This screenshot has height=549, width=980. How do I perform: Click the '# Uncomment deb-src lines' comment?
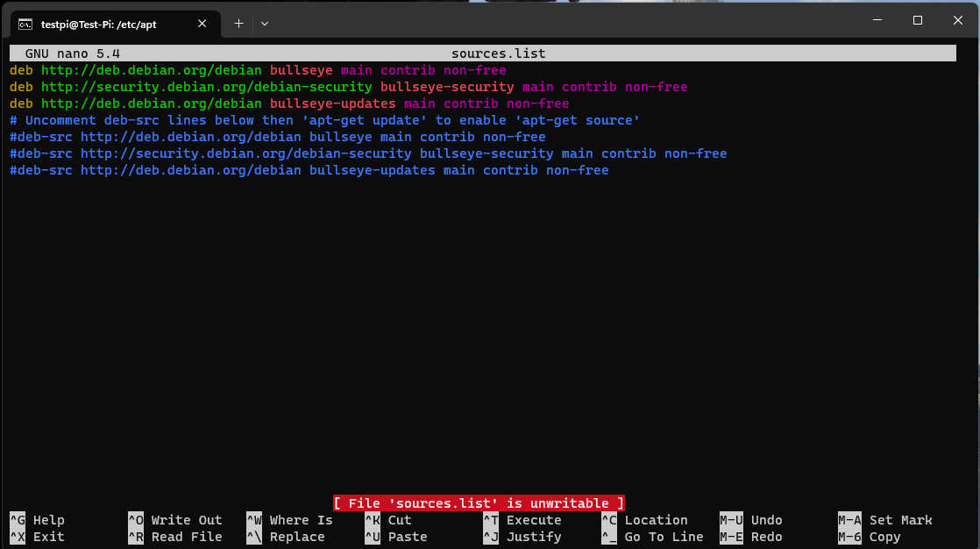click(325, 121)
